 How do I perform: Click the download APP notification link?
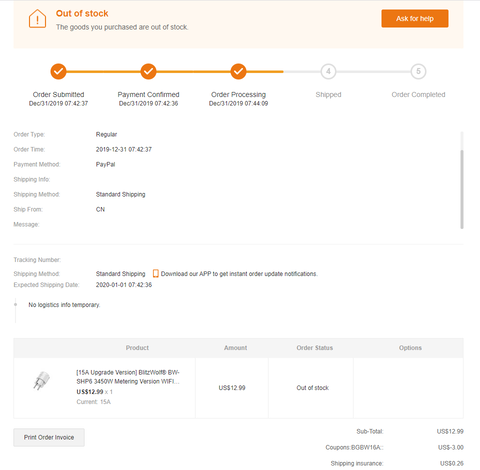[239, 274]
